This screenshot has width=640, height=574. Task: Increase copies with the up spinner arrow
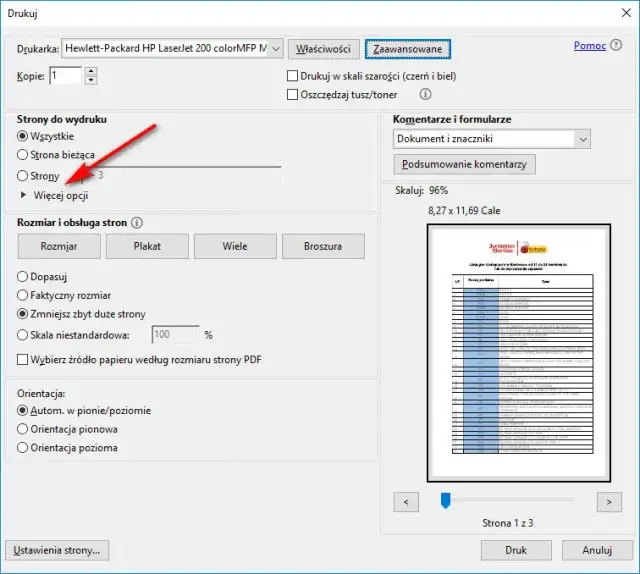tap(91, 71)
